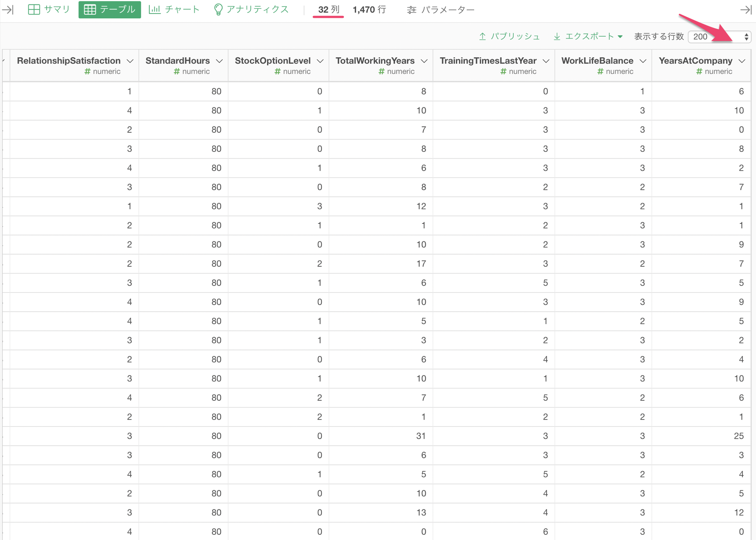
Task: Open the エクスポート export dropdown
Action: (588, 37)
